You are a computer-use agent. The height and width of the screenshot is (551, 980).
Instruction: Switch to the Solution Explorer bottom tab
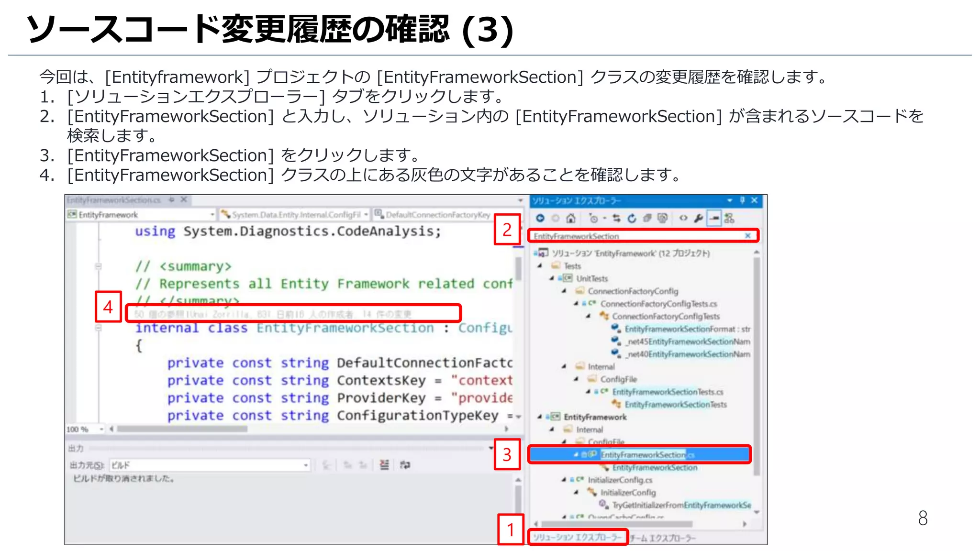[x=578, y=537]
